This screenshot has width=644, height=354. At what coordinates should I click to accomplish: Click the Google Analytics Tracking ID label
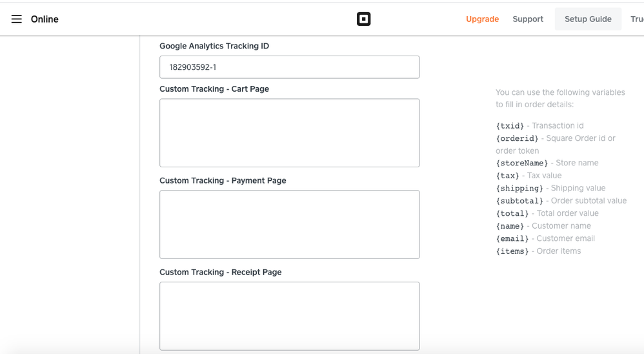pos(214,47)
